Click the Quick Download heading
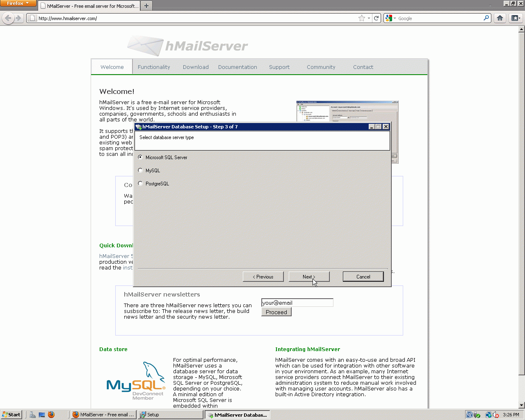Screen dimensions: 525x420 116,245
